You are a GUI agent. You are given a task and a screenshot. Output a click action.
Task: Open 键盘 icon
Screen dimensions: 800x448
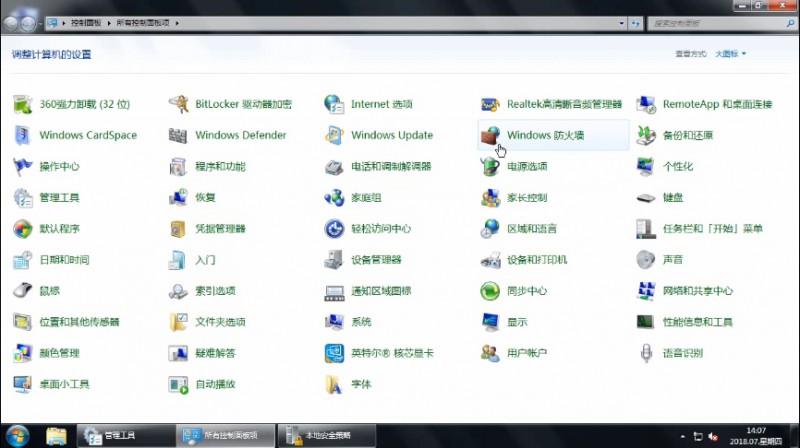(x=646, y=197)
